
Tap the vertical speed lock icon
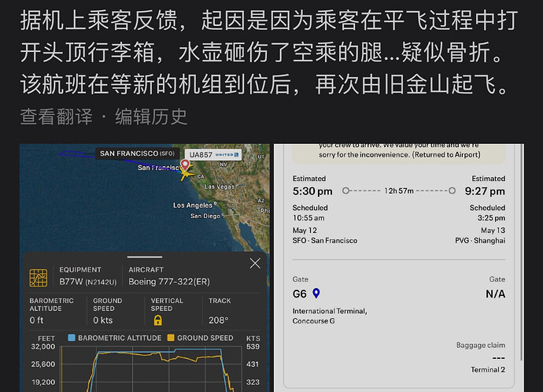pos(158,320)
